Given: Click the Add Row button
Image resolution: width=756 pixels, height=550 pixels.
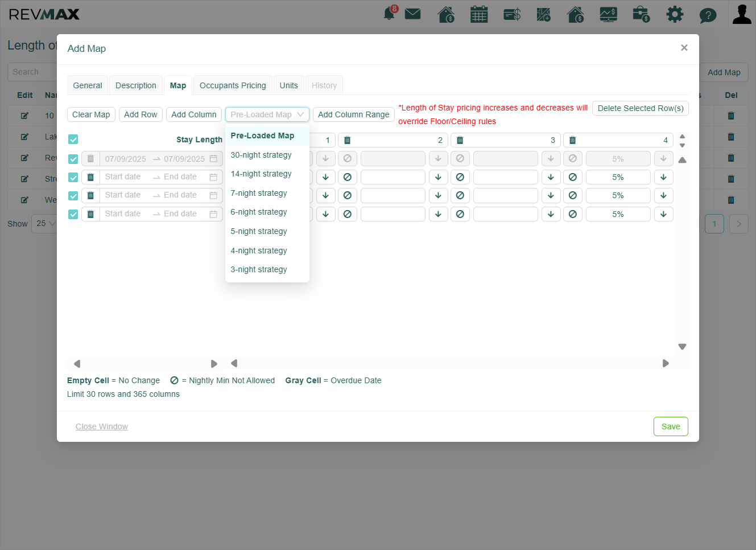Looking at the screenshot, I should [x=141, y=114].
